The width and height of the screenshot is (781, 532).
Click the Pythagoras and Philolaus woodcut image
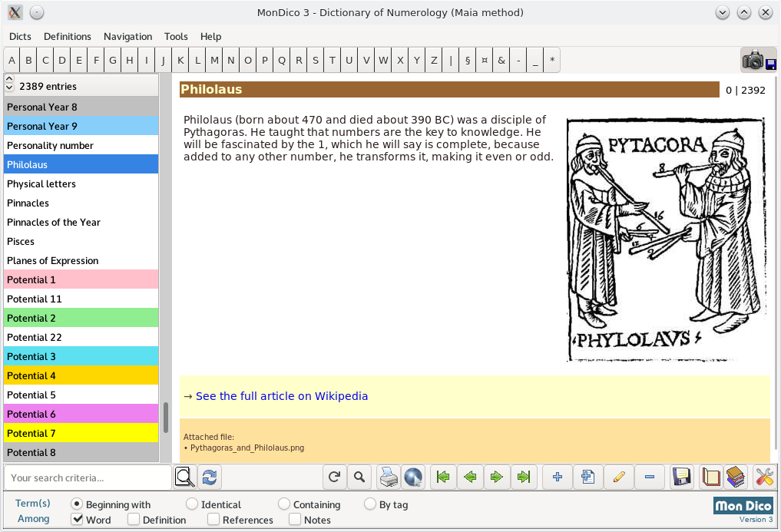point(666,239)
